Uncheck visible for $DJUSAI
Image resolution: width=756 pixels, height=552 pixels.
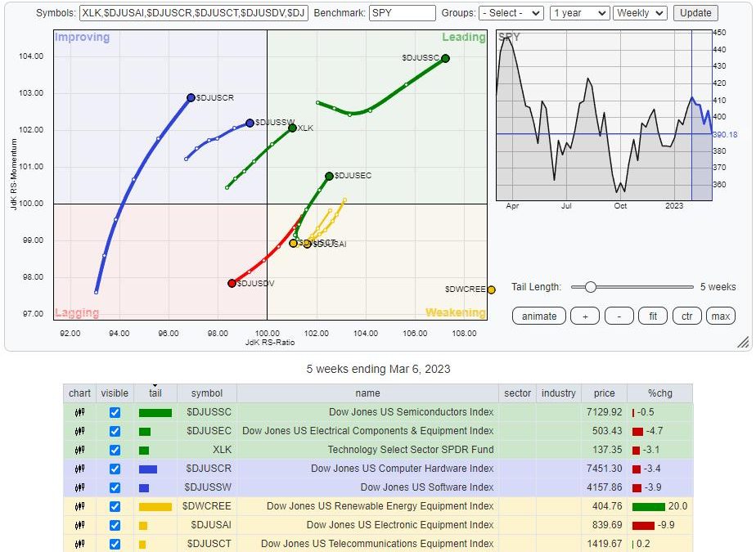tap(115, 525)
